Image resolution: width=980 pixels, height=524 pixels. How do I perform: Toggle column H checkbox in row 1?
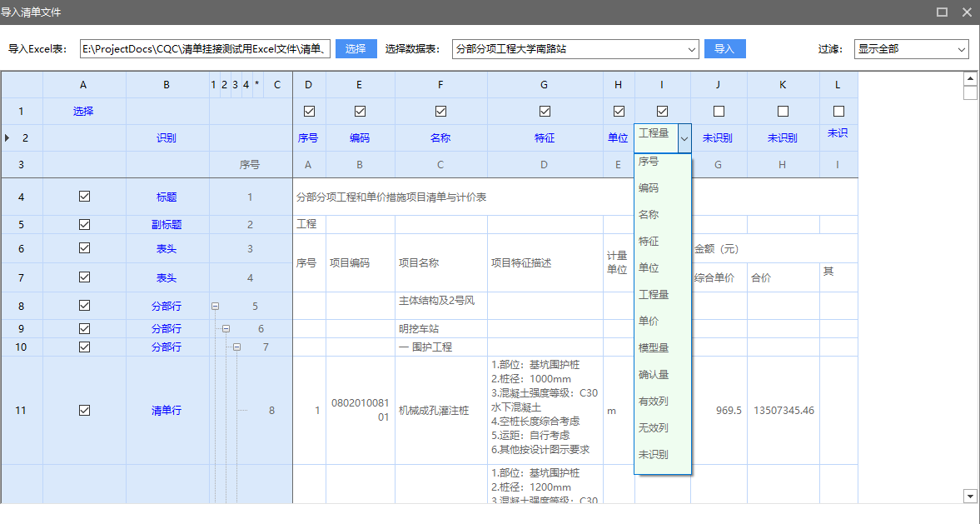click(x=619, y=112)
